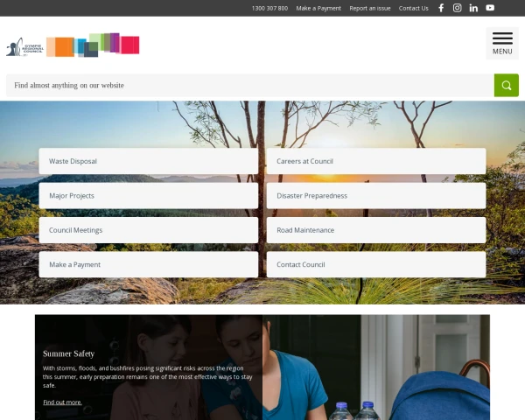This screenshot has height=420, width=525.
Task: Open the council's LinkedIn page icon
Action: click(473, 8)
